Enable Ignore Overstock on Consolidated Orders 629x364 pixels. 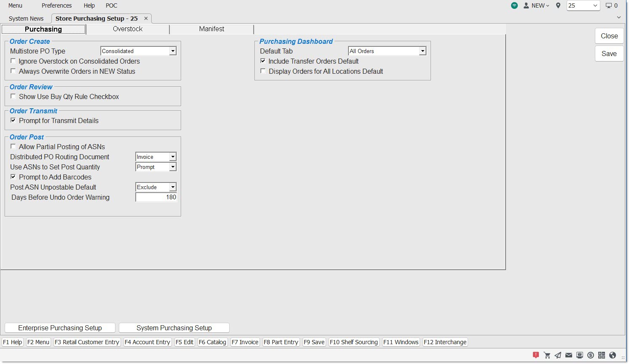click(x=13, y=61)
